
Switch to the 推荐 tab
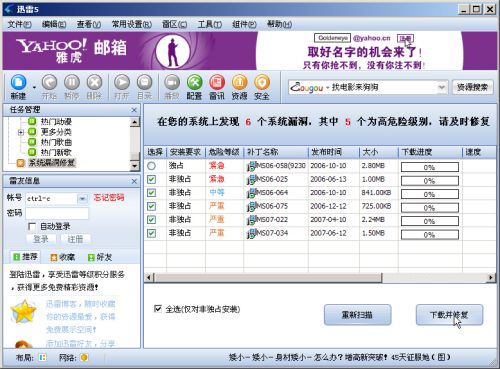point(25,257)
